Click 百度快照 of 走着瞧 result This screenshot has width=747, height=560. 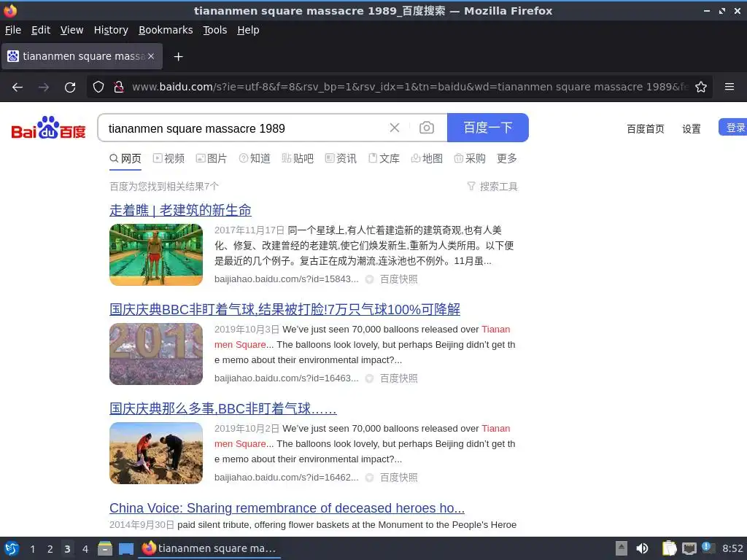(399, 279)
